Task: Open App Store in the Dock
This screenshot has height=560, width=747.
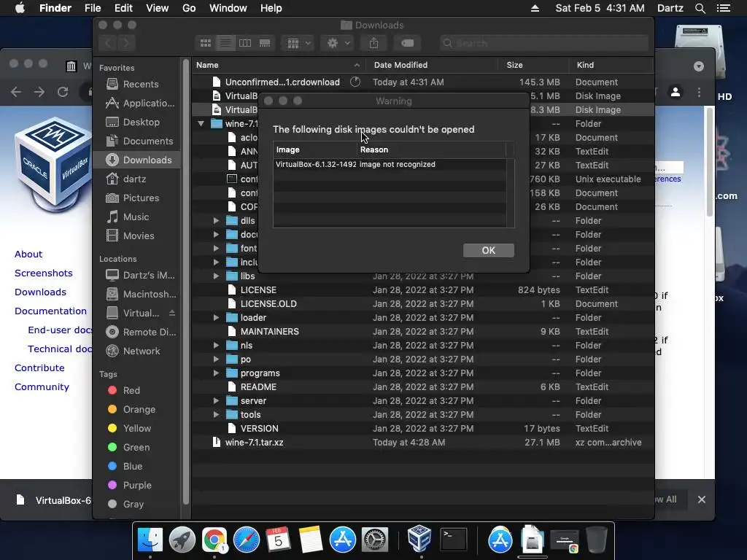Action: pos(343,540)
